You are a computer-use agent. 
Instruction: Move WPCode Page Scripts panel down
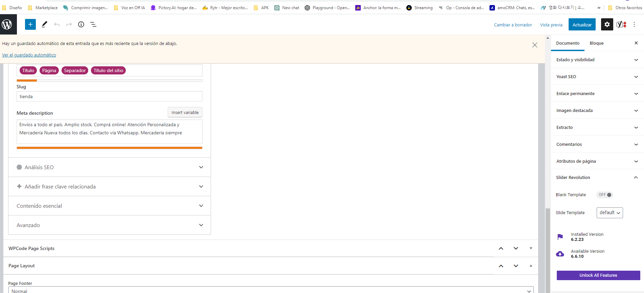(516, 248)
